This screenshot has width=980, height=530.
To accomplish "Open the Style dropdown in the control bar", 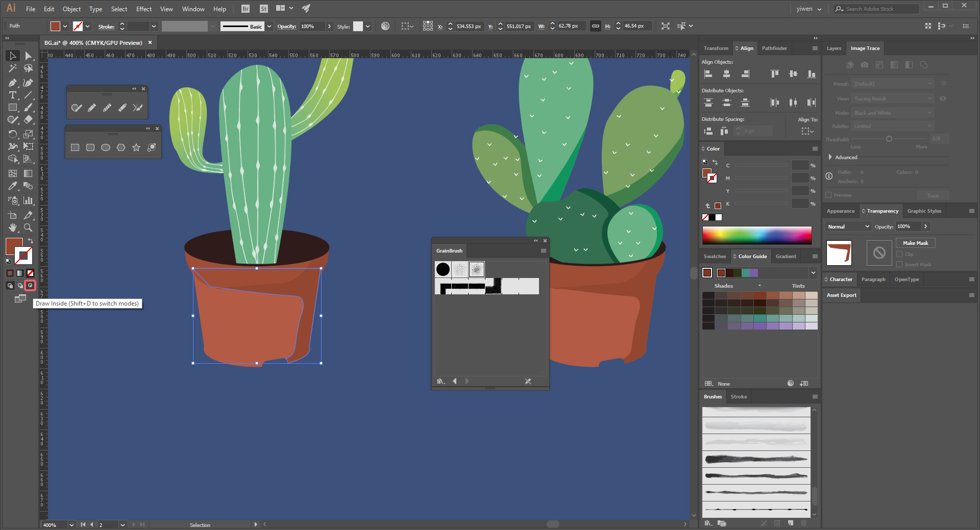I will tap(368, 26).
